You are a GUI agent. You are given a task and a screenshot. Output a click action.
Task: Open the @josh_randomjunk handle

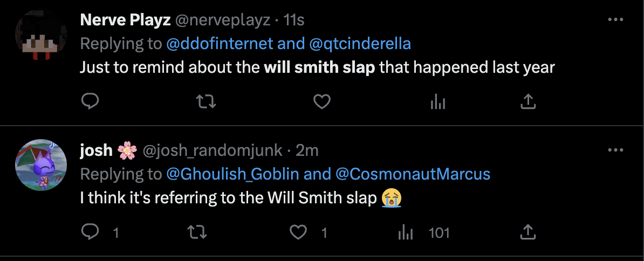213,151
